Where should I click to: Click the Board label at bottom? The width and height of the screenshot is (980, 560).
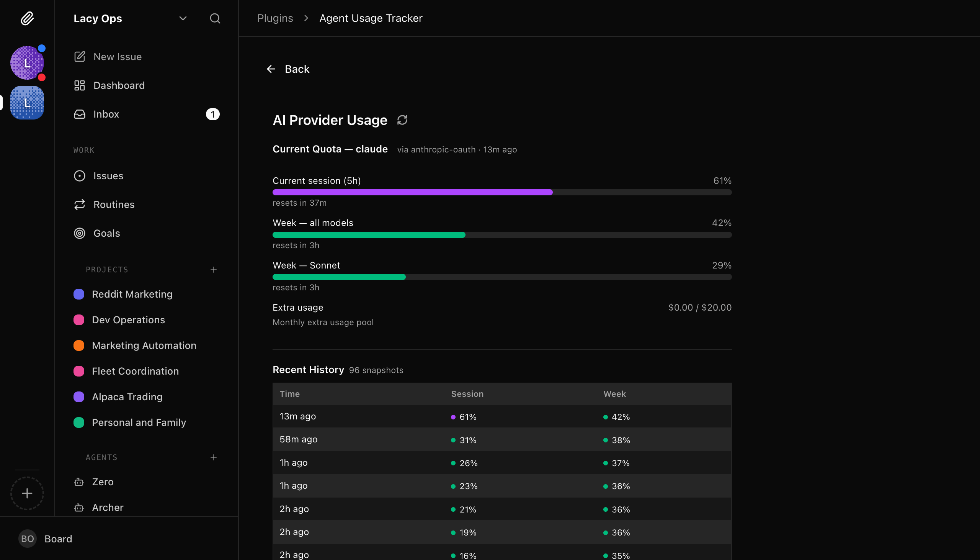[59, 539]
